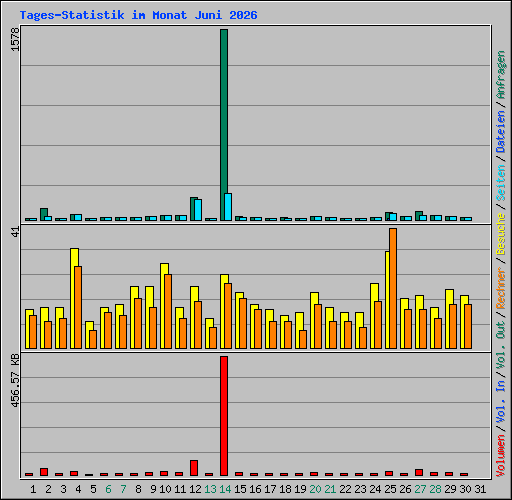The width and height of the screenshot is (512, 500).
Task: Click the x-axis day label 4
Action: (x=78, y=489)
